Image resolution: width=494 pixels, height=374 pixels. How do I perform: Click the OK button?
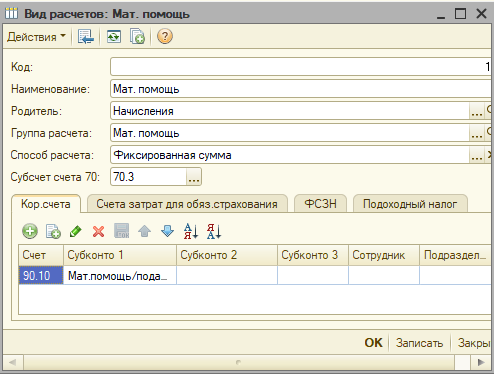pyautogui.click(x=373, y=343)
